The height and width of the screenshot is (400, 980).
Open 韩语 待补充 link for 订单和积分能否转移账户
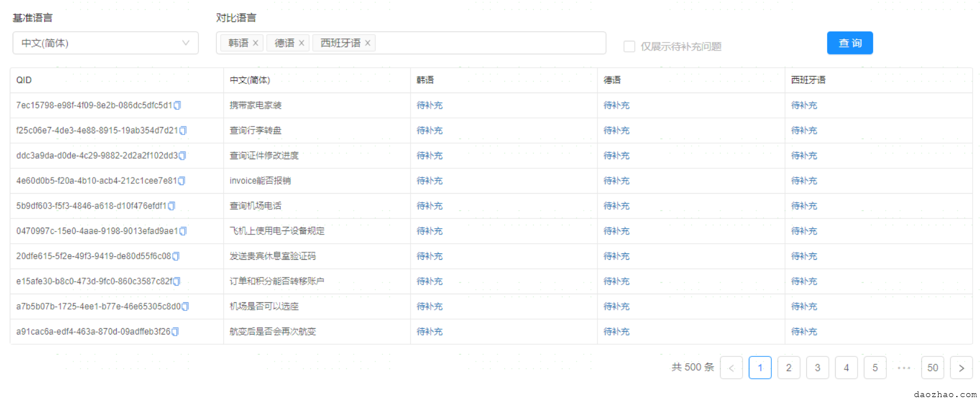(430, 282)
